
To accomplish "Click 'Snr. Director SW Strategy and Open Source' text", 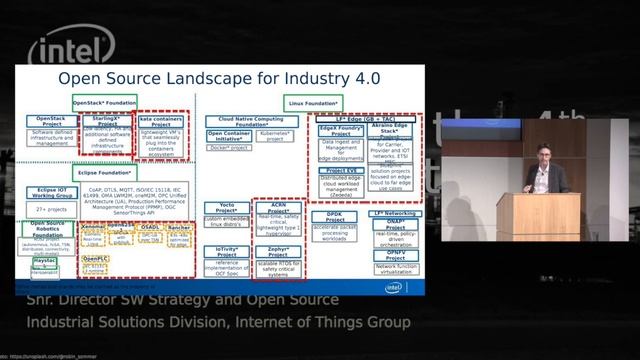I will 182,300.
